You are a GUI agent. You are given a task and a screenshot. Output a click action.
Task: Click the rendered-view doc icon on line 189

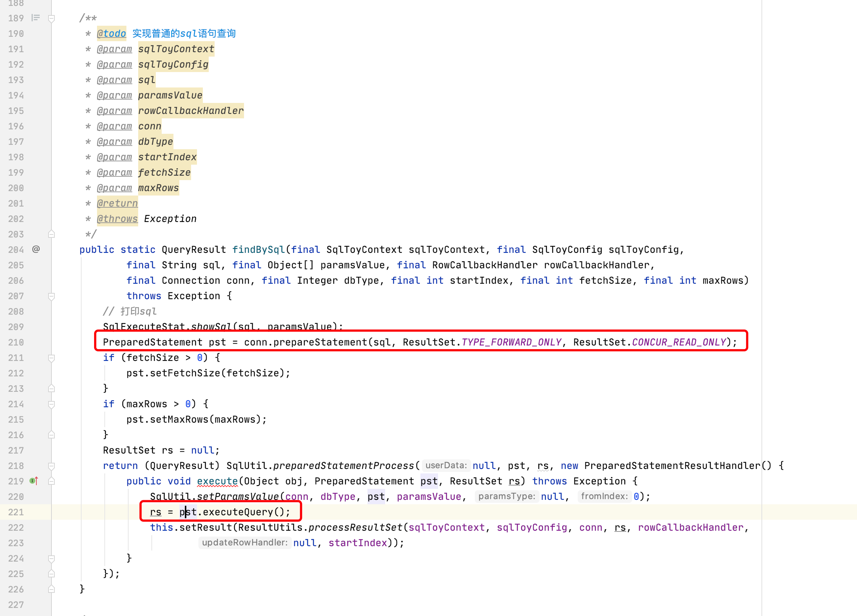click(36, 18)
